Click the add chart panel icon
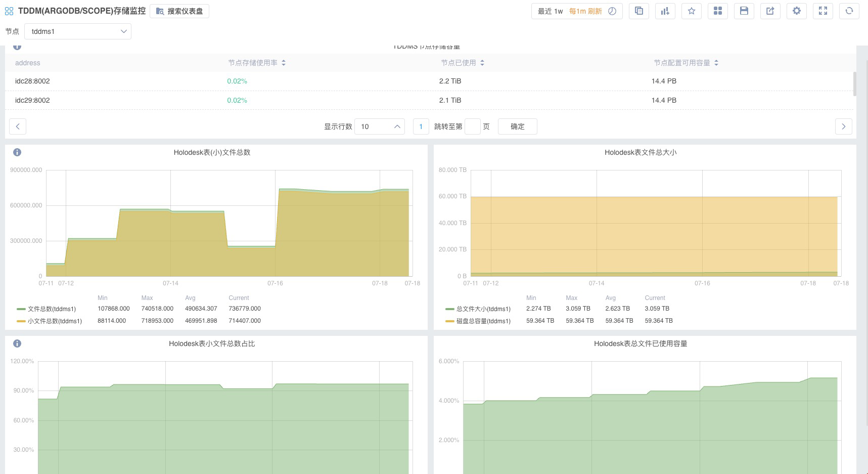The image size is (868, 474). (x=665, y=11)
